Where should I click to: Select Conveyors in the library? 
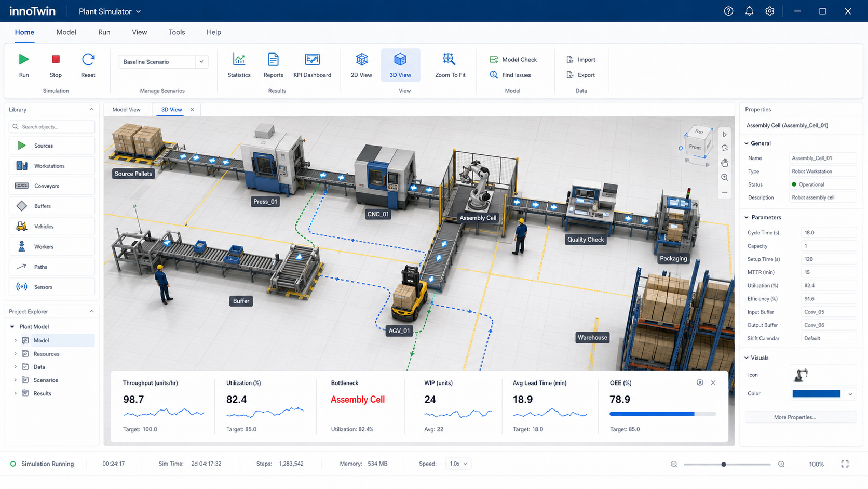(x=52, y=186)
